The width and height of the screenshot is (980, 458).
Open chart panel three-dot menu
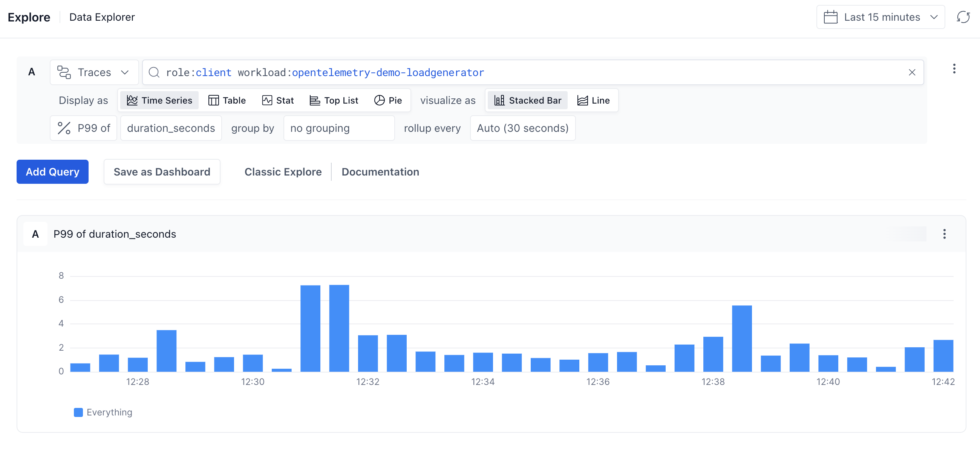pos(944,234)
